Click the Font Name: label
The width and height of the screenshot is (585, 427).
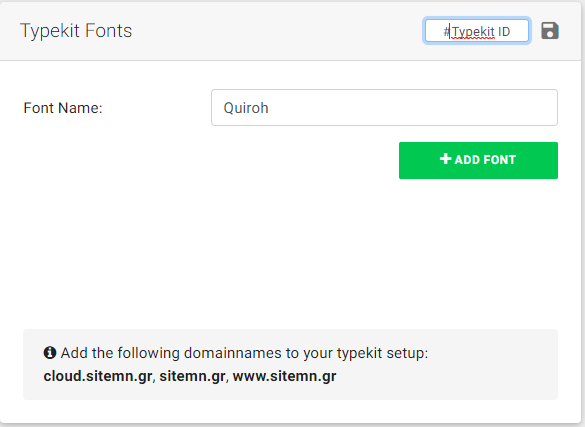pos(63,108)
